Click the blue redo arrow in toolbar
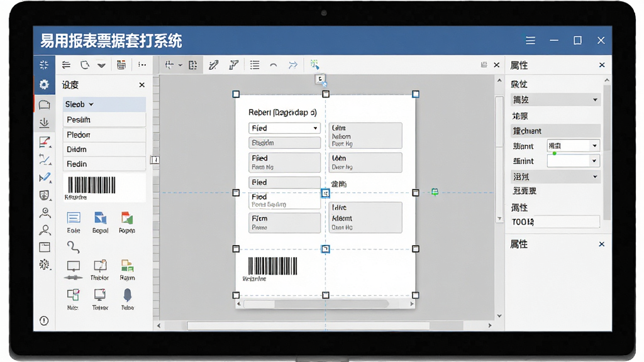This screenshot has width=644, height=362. pos(292,65)
